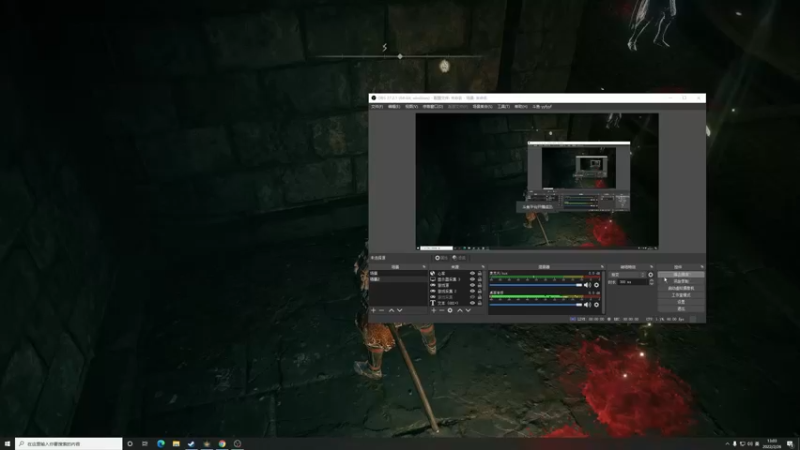800x450 pixels.
Task: Open the Docks menu in OBS
Action: (433, 107)
